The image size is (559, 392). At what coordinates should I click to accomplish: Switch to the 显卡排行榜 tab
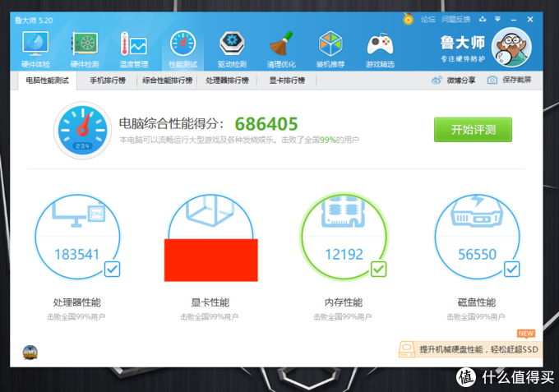pos(287,81)
